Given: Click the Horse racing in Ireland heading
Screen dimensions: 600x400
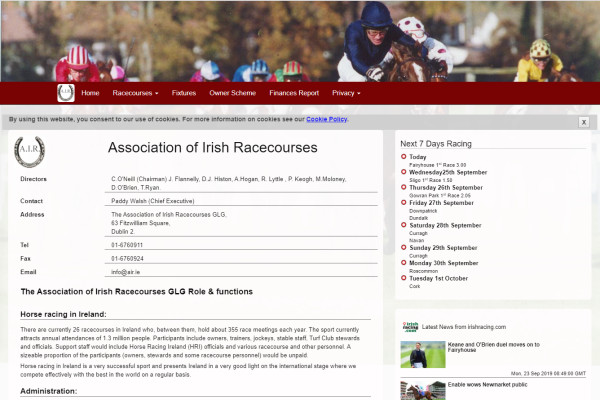Looking at the screenshot, I should (x=63, y=314).
